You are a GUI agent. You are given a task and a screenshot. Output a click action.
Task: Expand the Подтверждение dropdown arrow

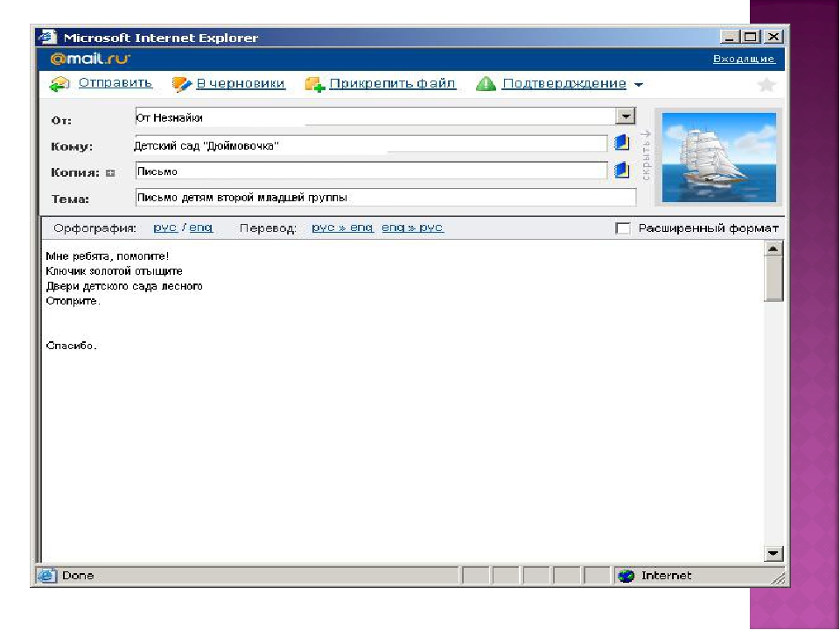pyautogui.click(x=639, y=85)
